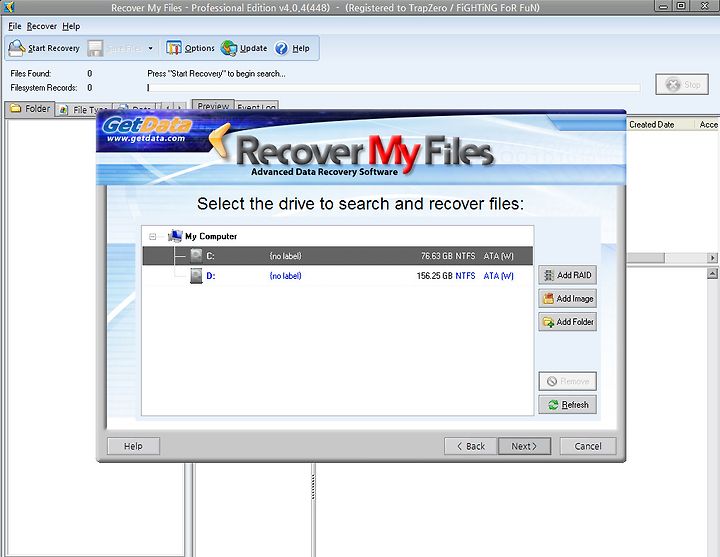Click the ATA (W) label in the C: row
Image resolution: width=720 pixels, height=557 pixels.
(499, 256)
